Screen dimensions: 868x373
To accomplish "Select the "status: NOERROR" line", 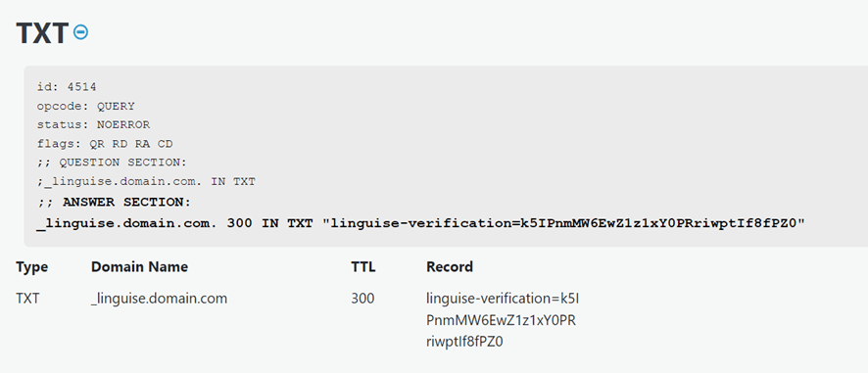I will coord(93,124).
